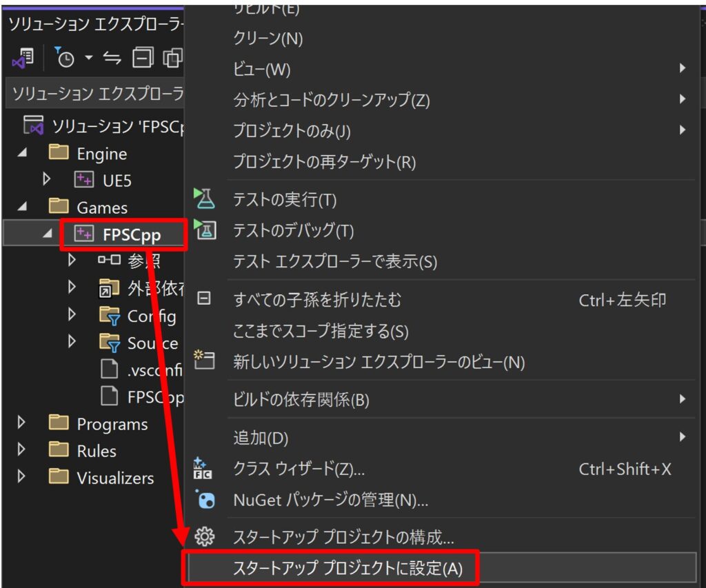The image size is (706, 588).
Task: Click the NuGet package icon
Action: tap(205, 499)
